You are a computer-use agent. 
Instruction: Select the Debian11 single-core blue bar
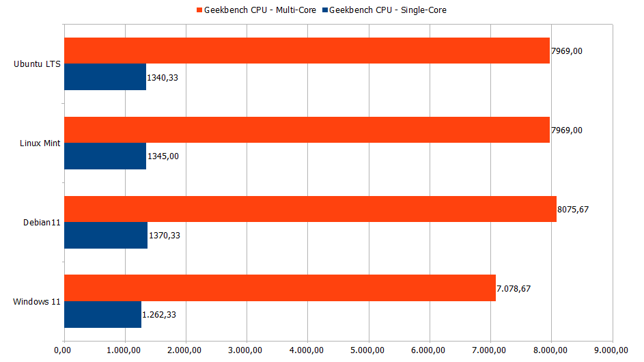(106, 236)
